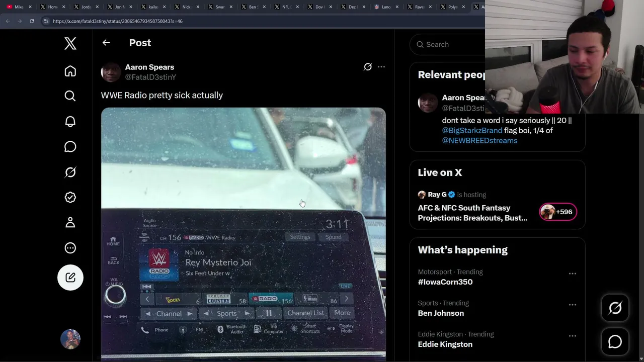
Task: Open Explore with the magnifier sidebar icon
Action: 70,96
